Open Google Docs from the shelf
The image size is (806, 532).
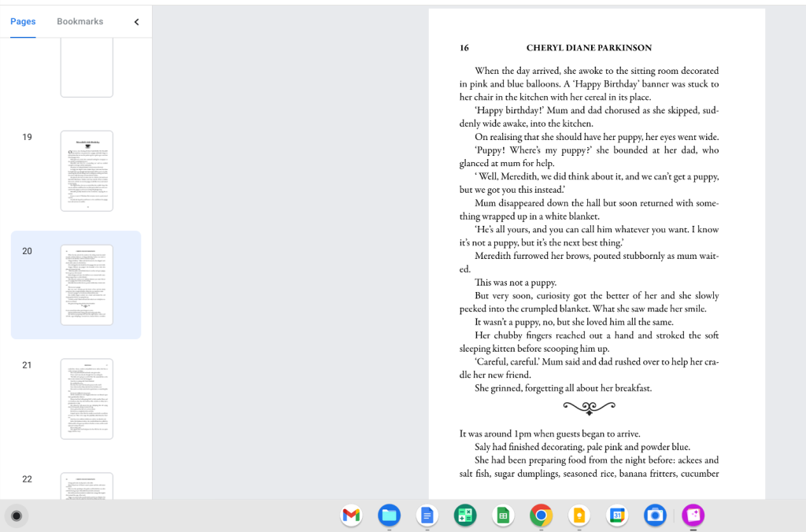point(427,515)
